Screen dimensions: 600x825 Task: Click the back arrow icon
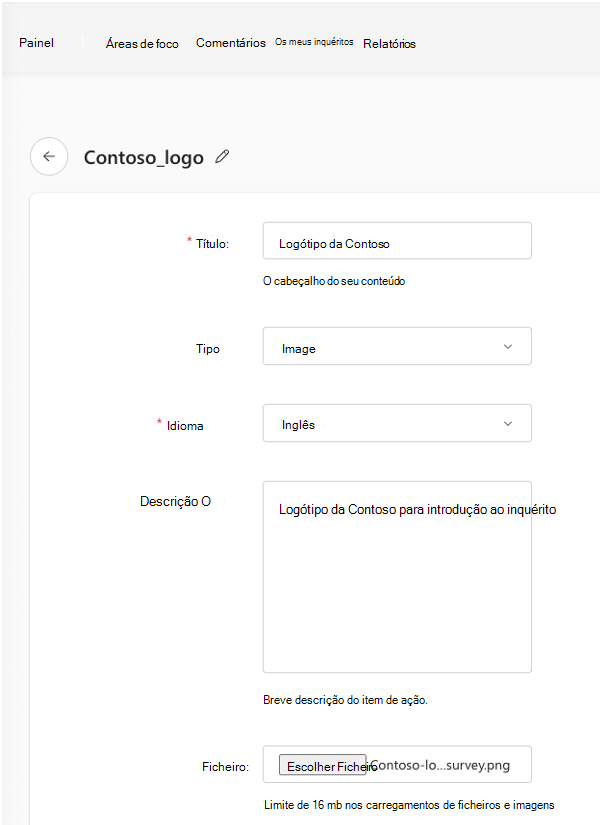point(49,156)
